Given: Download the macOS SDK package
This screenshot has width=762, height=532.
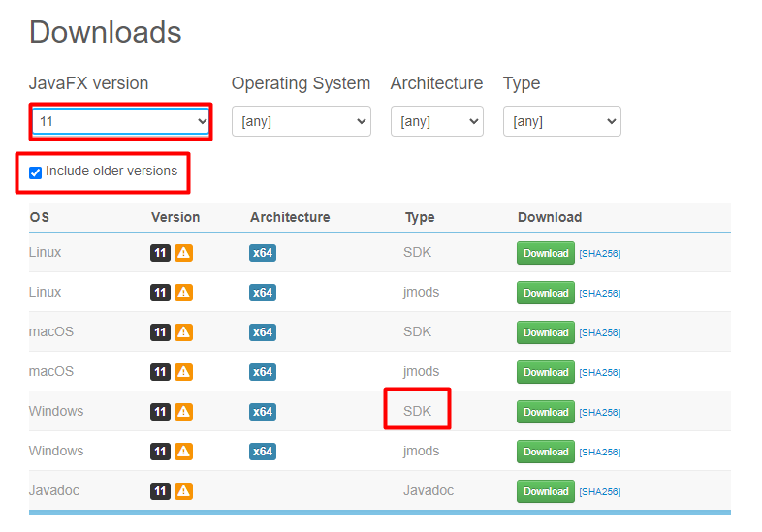Looking at the screenshot, I should (x=545, y=332).
